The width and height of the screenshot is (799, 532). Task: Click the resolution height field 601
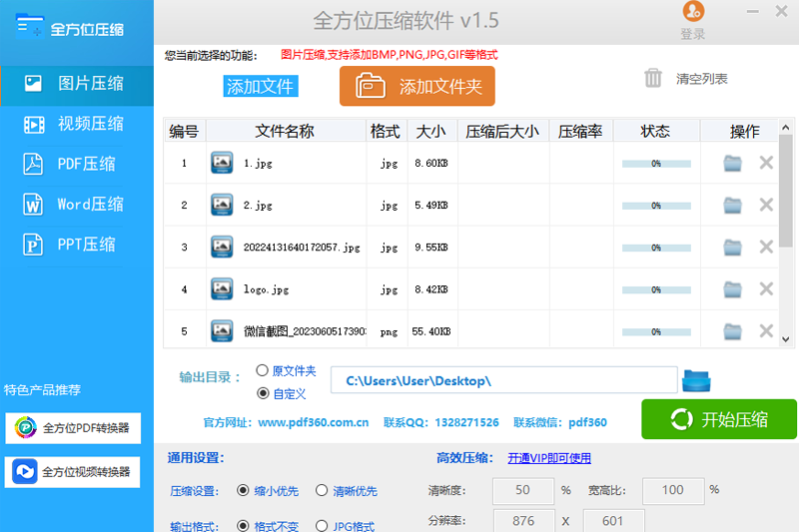[x=613, y=521]
